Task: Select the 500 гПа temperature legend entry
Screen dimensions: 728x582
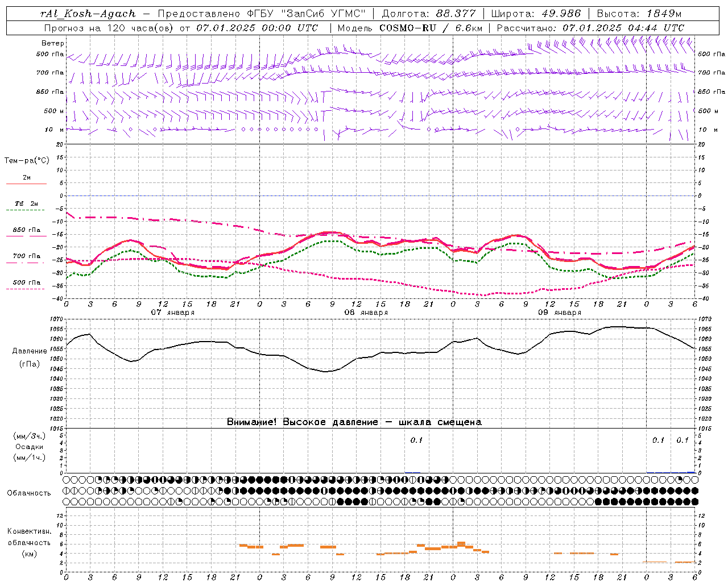Action: (x=26, y=282)
